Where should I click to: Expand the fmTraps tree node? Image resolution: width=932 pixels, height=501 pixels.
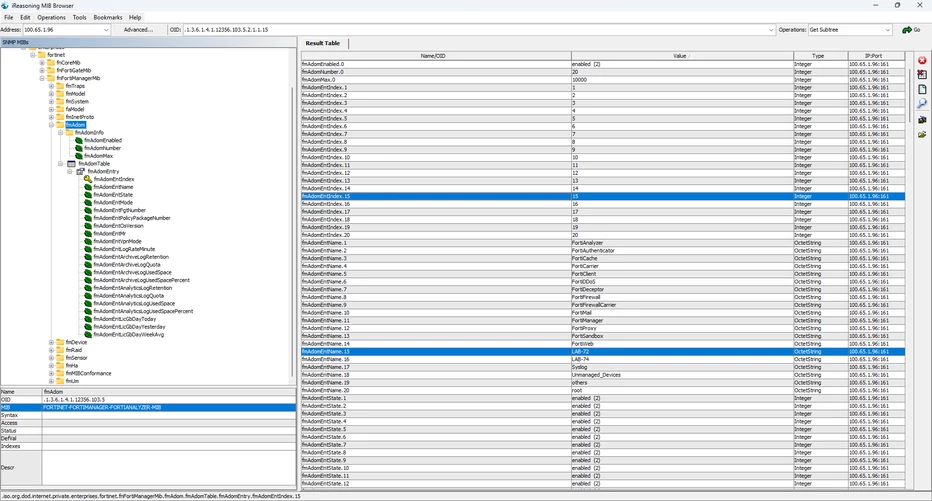[x=51, y=86]
